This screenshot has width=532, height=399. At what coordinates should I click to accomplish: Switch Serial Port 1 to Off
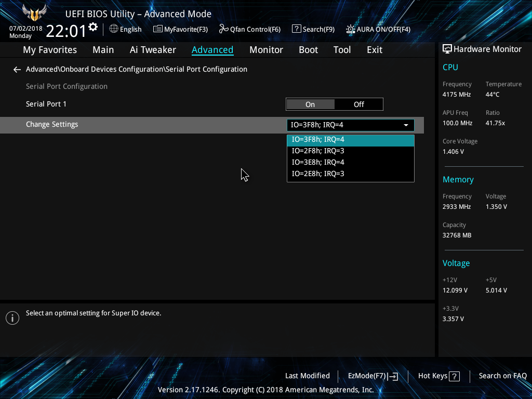(358, 104)
